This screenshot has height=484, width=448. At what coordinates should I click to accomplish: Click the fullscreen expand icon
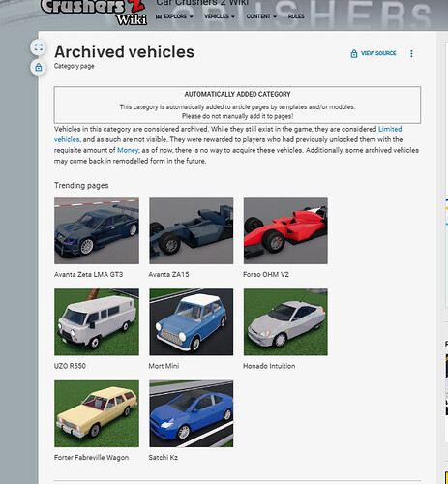39,47
